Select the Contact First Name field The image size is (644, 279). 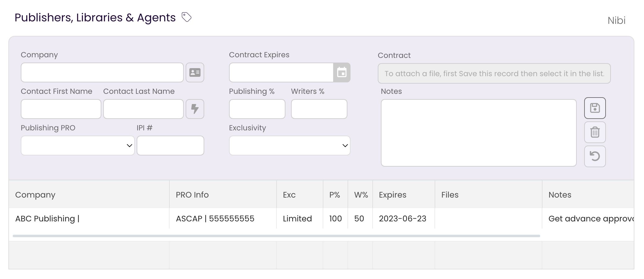(61, 109)
